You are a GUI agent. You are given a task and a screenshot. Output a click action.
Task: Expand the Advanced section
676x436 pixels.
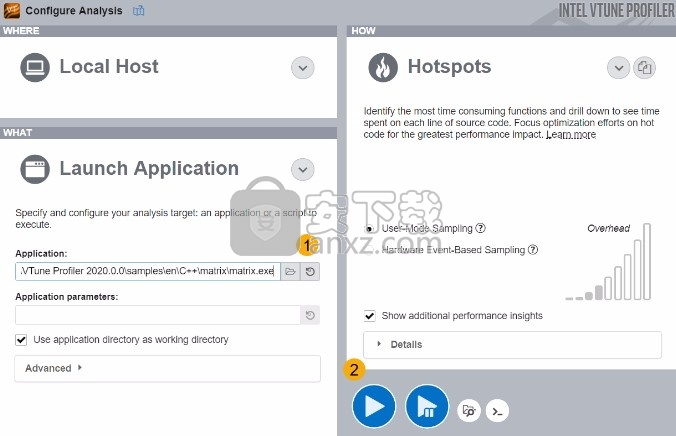[x=167, y=368]
